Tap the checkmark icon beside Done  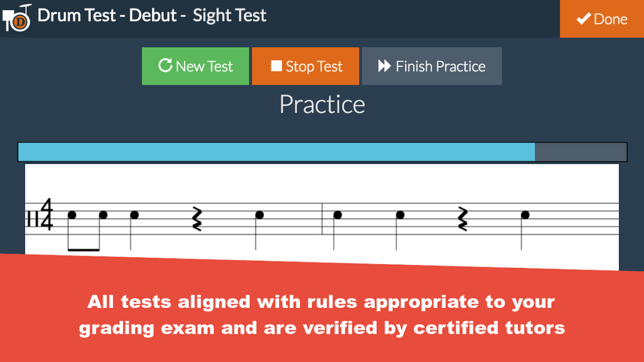(x=583, y=19)
